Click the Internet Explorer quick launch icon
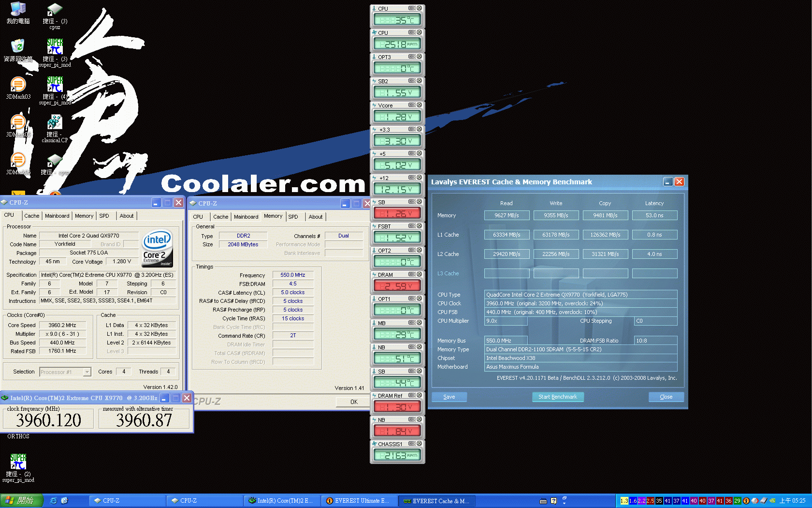The width and height of the screenshot is (812, 508). [x=54, y=501]
